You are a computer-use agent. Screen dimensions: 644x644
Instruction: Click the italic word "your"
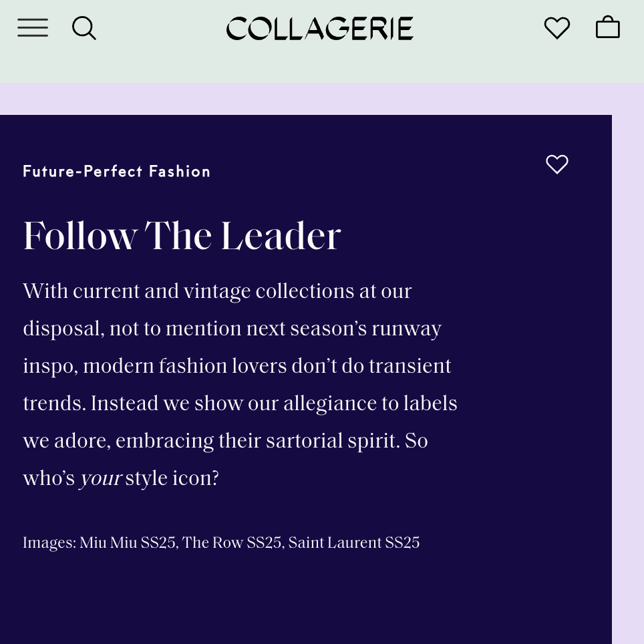point(100,478)
